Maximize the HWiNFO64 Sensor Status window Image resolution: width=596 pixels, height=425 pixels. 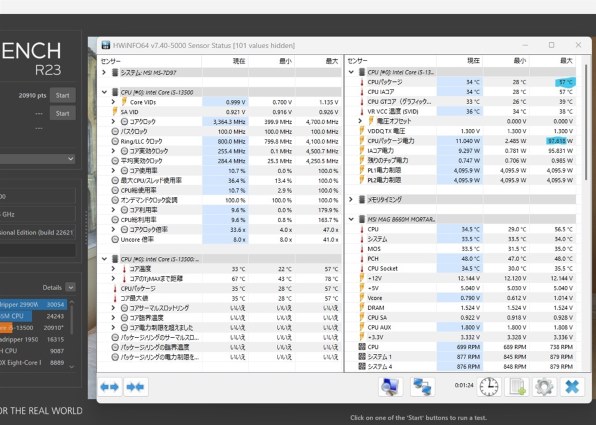pos(552,45)
